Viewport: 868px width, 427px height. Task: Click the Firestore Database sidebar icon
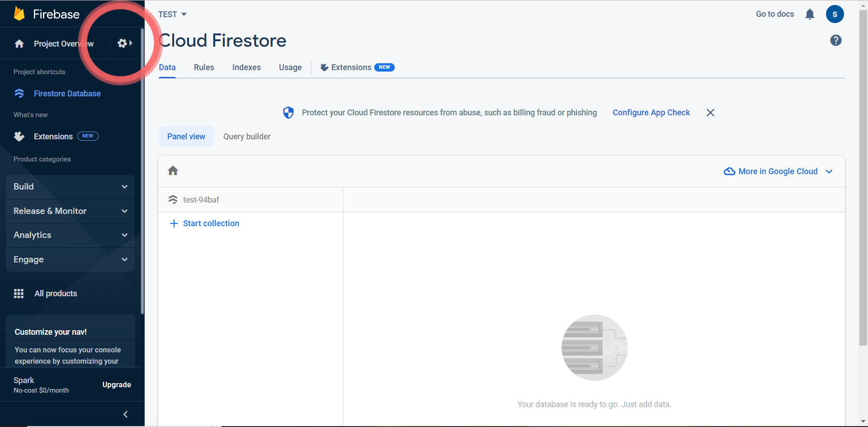[19, 94]
